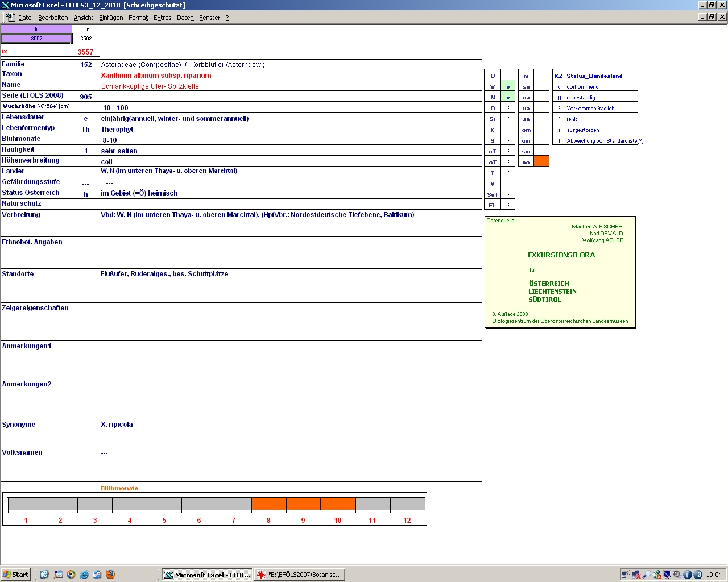Select Wuchshöhe value '10 - 100'

115,107
